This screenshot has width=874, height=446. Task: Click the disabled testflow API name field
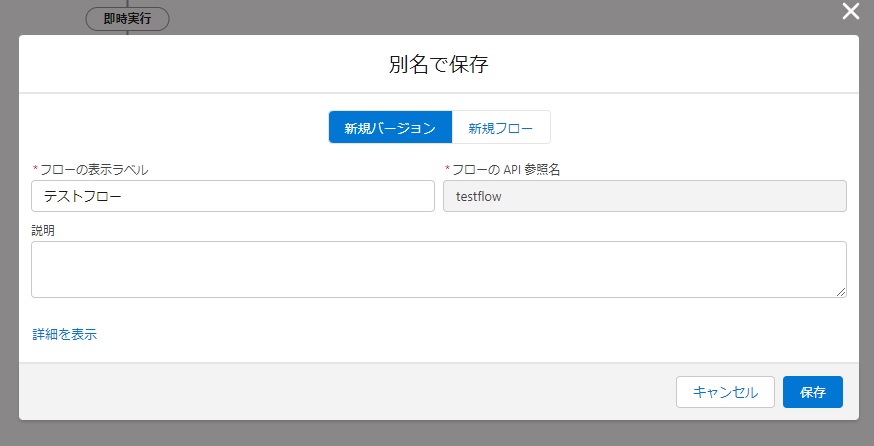point(644,196)
